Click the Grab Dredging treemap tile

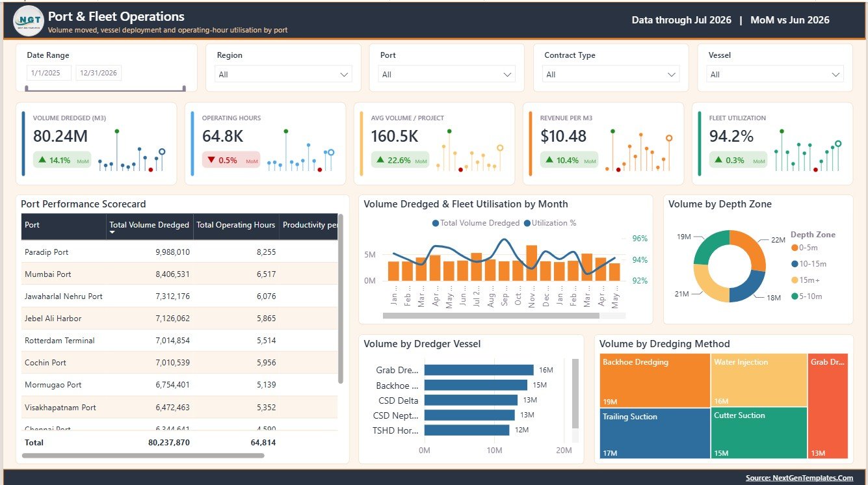[828, 406]
